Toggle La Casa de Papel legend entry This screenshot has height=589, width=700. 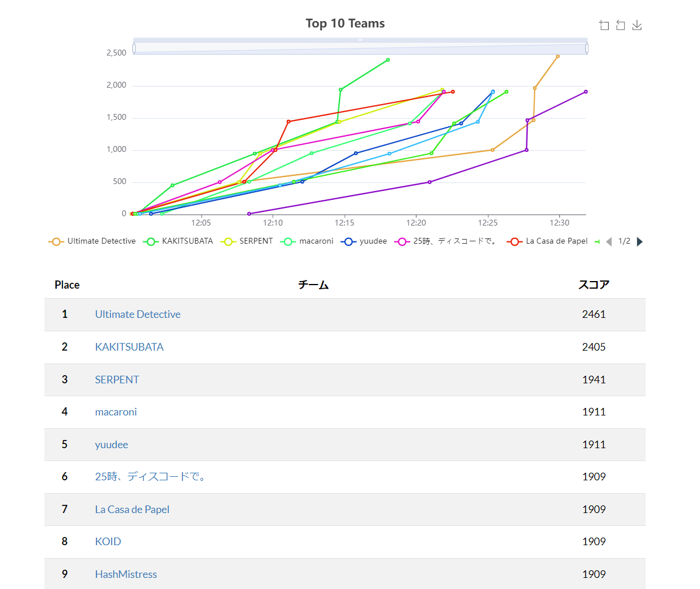coord(547,241)
